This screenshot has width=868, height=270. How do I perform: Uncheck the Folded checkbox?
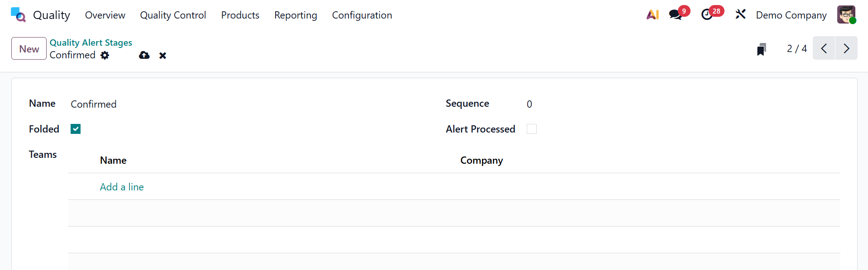[76, 129]
